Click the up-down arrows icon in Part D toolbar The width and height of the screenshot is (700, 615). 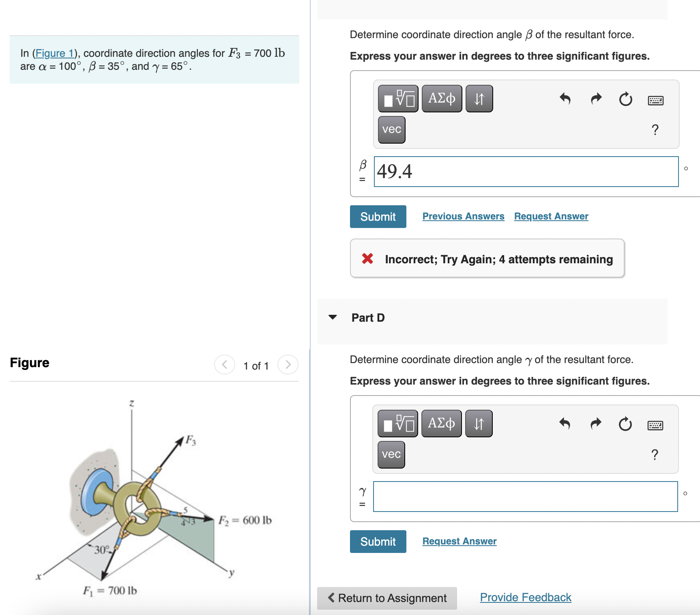point(479,423)
